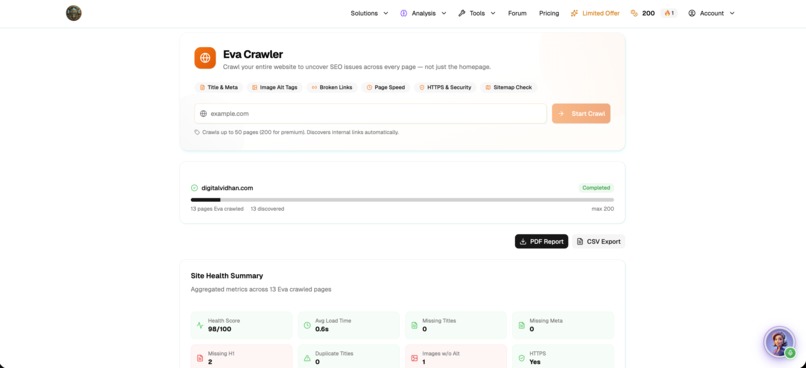Click the Images w/o Alt card value
Screen dimensions: 806x368
click(424, 362)
